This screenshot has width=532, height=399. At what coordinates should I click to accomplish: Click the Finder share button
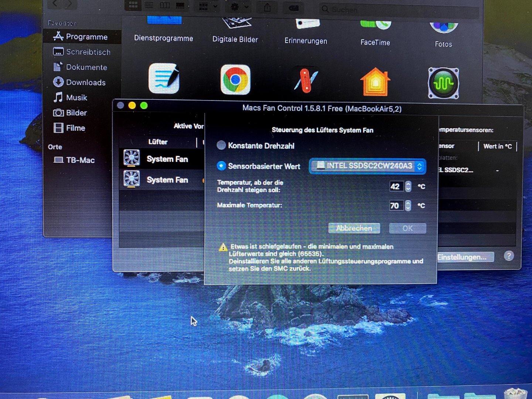[267, 7]
